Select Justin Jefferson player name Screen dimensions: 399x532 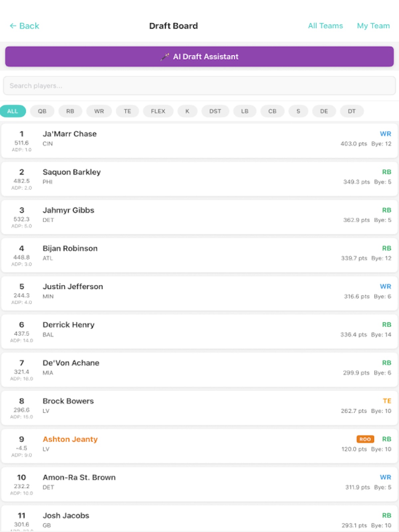pyautogui.click(x=73, y=286)
